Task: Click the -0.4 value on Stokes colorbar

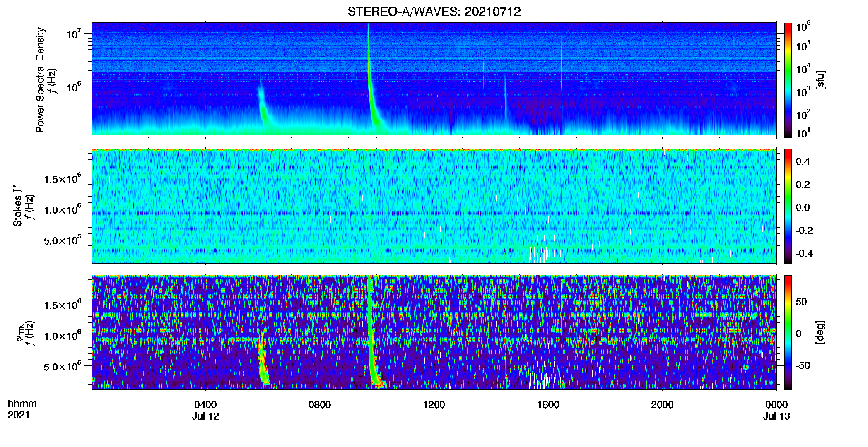Action: 804,253
